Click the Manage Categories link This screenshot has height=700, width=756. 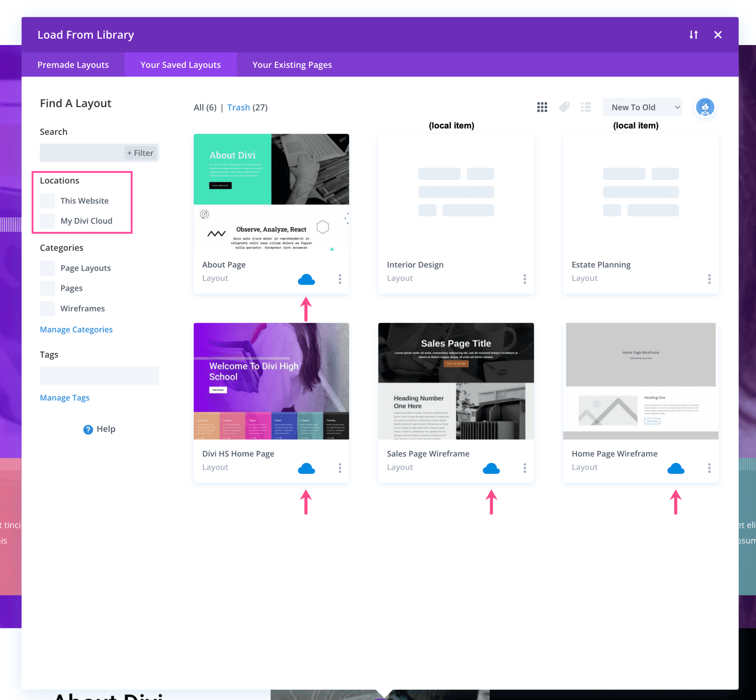[76, 329]
